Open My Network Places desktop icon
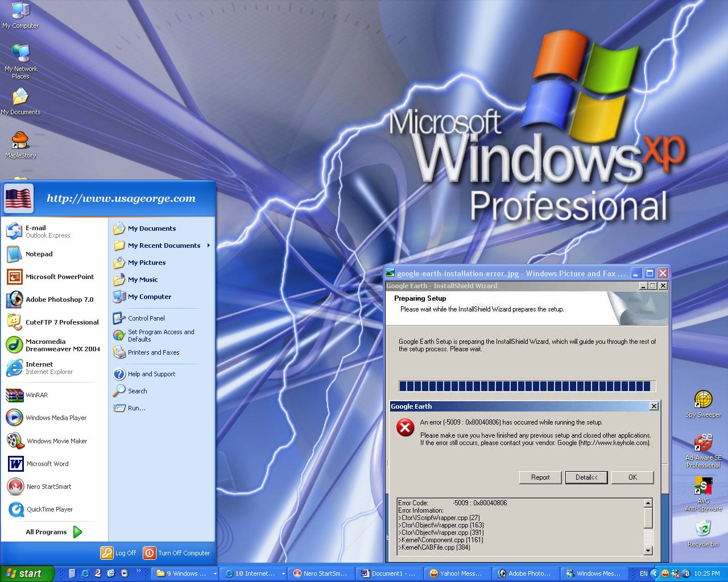728x582 pixels. 20,61
